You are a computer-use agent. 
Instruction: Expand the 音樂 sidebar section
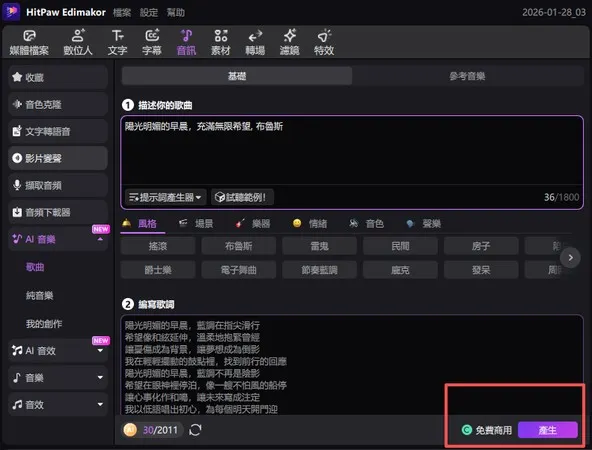click(x=100, y=377)
